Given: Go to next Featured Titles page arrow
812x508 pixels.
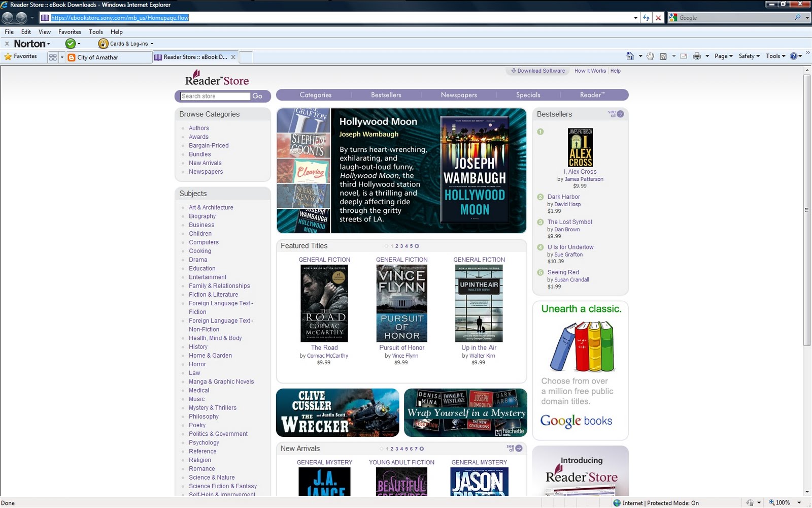Looking at the screenshot, I should (x=417, y=246).
